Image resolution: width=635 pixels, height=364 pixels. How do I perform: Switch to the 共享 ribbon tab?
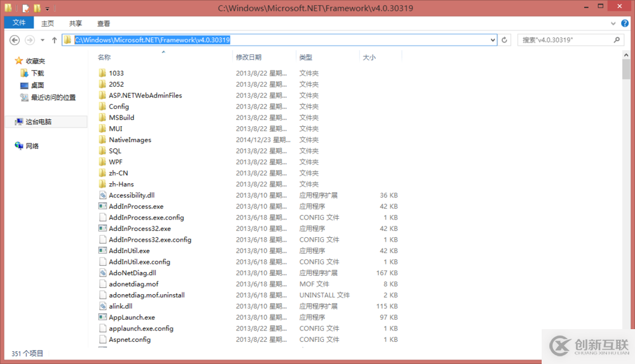[x=76, y=23]
